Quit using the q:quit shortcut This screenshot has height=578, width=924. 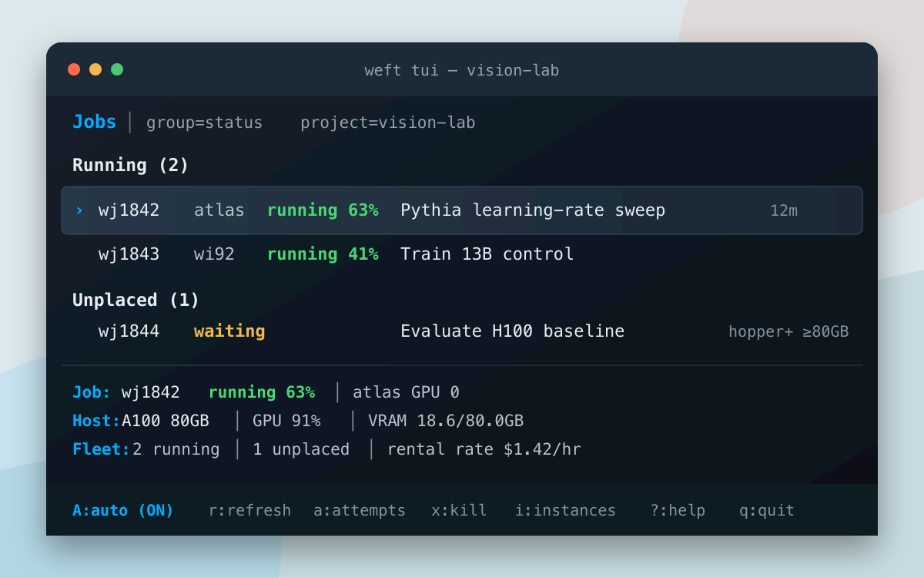point(767,510)
